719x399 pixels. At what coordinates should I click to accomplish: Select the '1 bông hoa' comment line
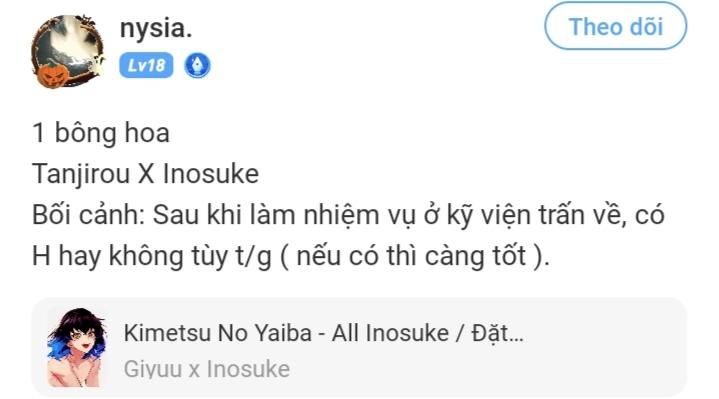coord(101,133)
